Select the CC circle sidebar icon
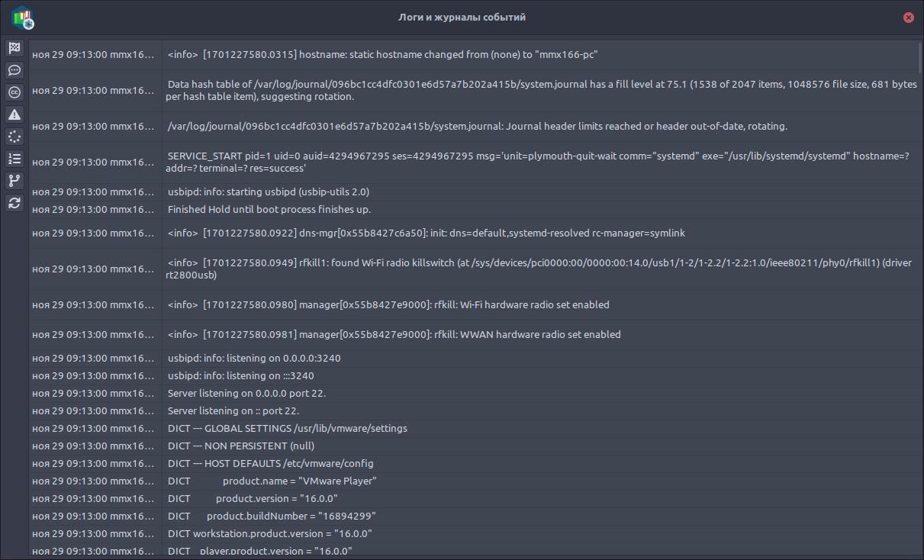 [14, 92]
